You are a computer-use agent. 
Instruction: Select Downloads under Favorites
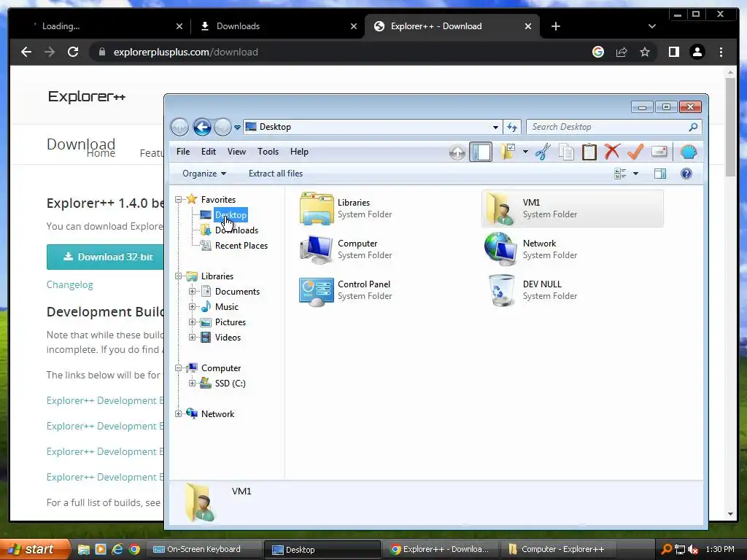[236, 230]
